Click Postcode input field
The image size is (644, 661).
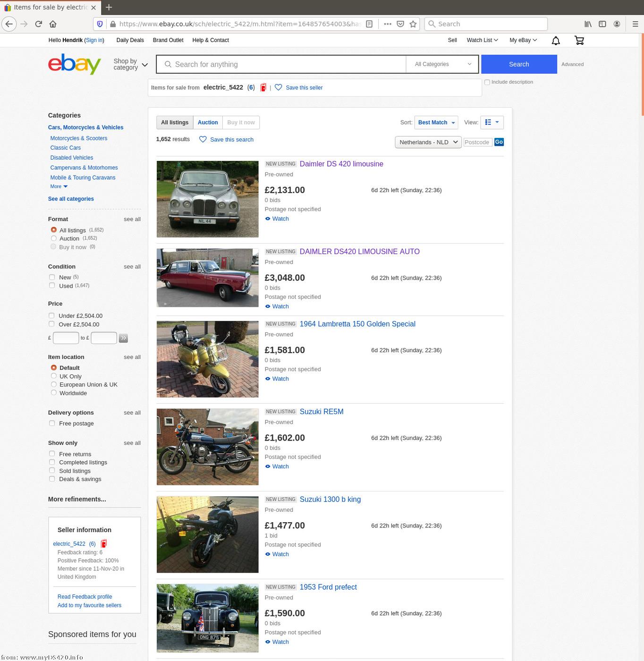[478, 142]
